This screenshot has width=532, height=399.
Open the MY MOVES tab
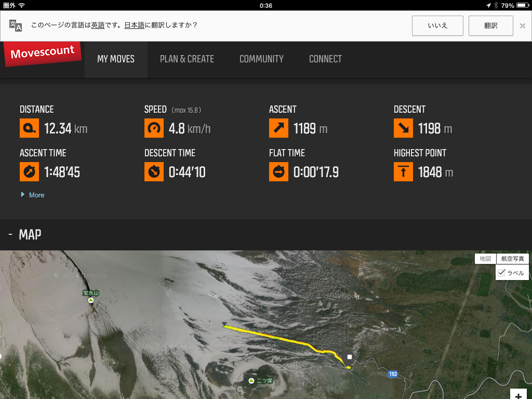(116, 59)
